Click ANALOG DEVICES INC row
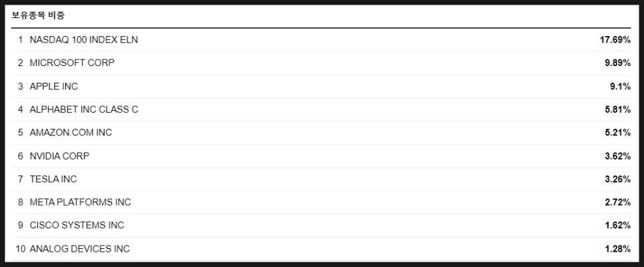 pos(321,249)
